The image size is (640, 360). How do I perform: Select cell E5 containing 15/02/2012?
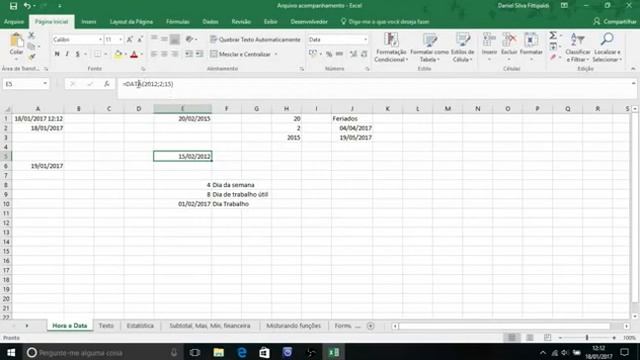(182, 156)
